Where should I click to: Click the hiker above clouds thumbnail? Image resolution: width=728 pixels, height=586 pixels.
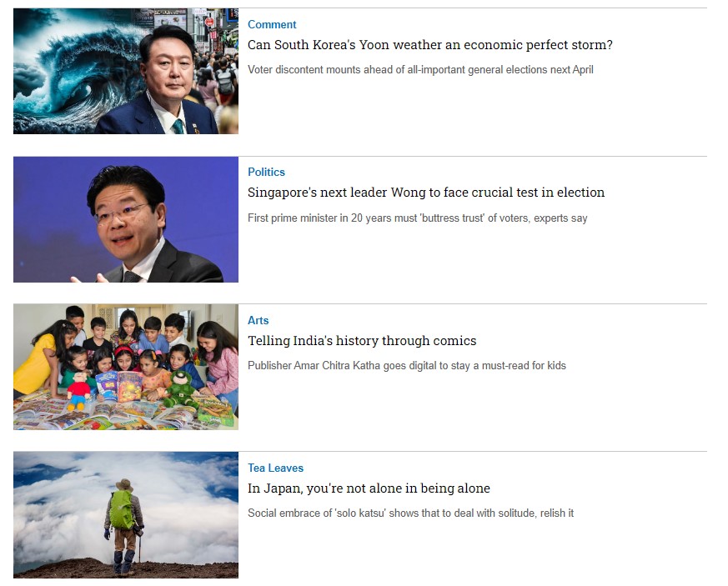point(126,515)
